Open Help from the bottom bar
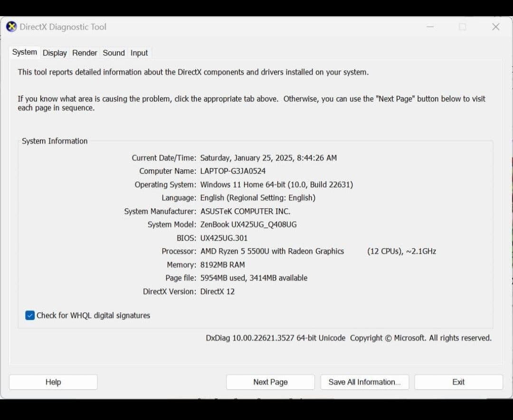 53,382
